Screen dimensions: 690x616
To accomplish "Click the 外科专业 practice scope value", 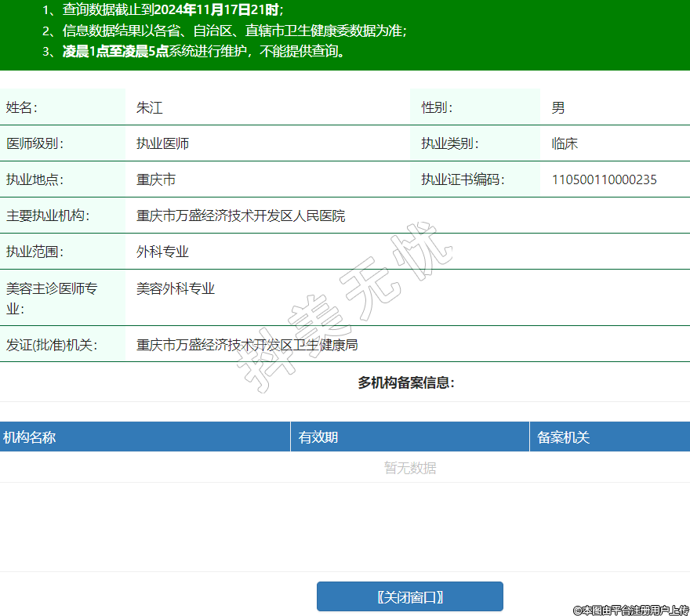I will coord(162,252).
